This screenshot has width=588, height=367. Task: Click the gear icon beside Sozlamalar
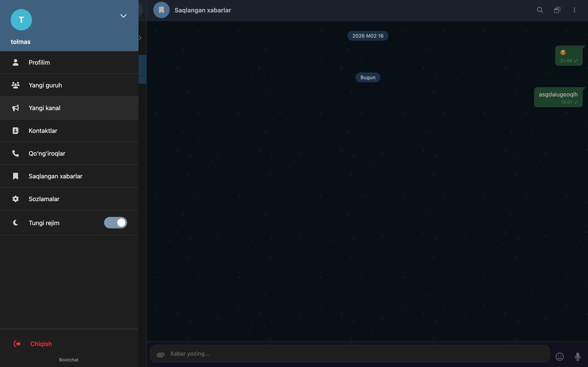[15, 199]
